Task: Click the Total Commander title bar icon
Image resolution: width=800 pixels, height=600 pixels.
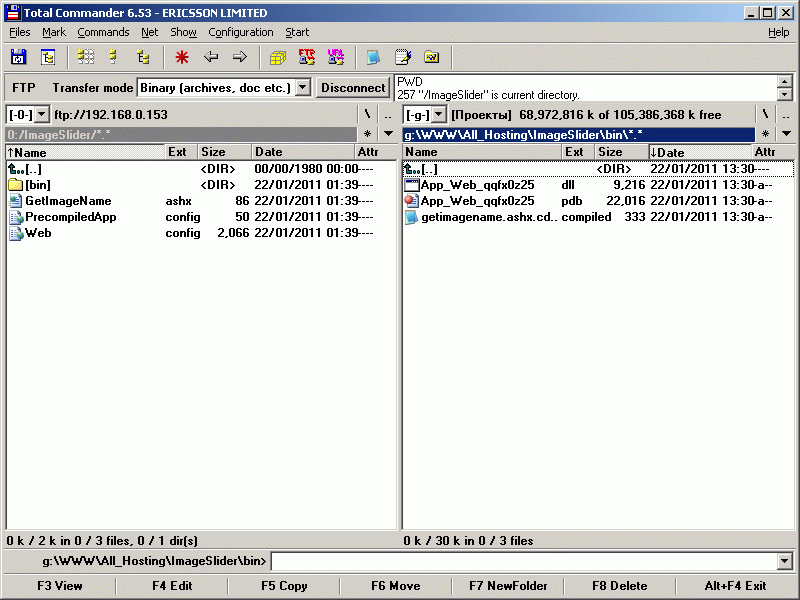Action: [x=13, y=13]
